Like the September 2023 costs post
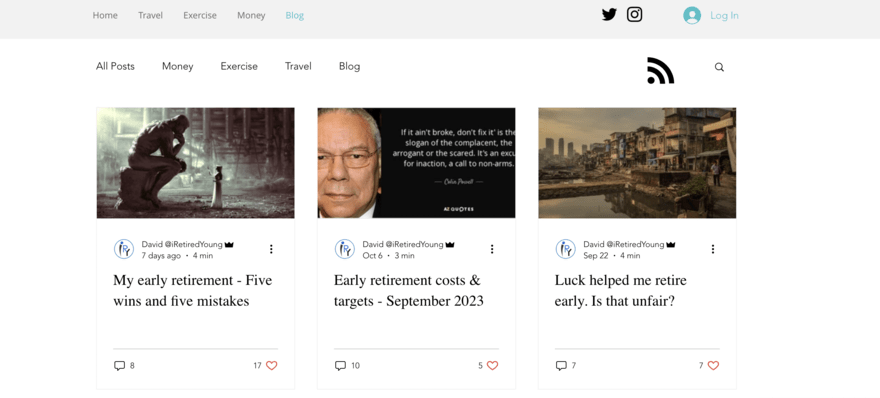 pyautogui.click(x=492, y=365)
